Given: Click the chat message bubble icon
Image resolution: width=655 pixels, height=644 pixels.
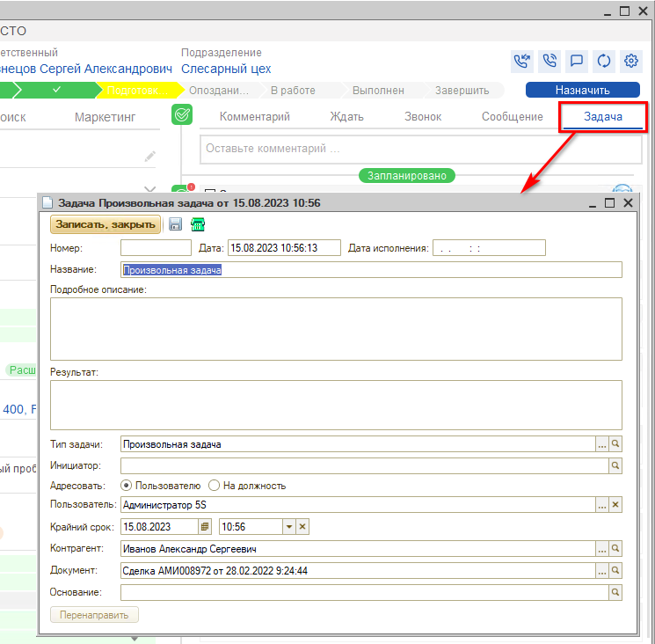Looking at the screenshot, I should click(x=577, y=61).
